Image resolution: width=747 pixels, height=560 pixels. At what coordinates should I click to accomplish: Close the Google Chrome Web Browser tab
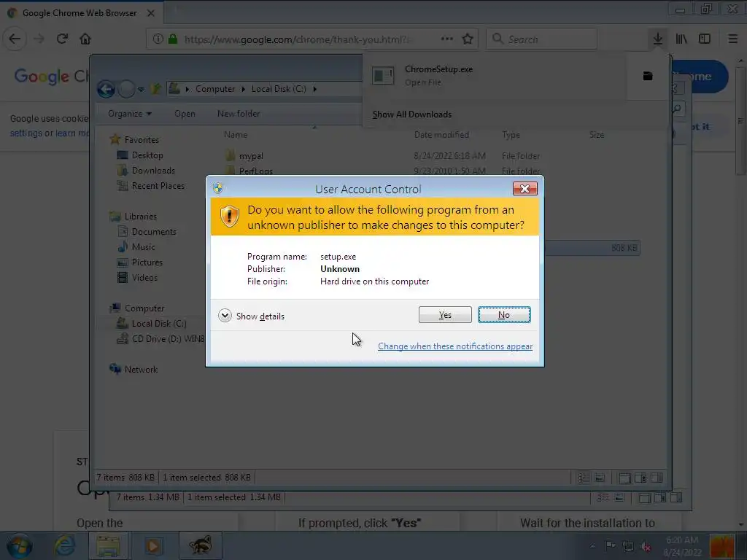click(x=150, y=13)
